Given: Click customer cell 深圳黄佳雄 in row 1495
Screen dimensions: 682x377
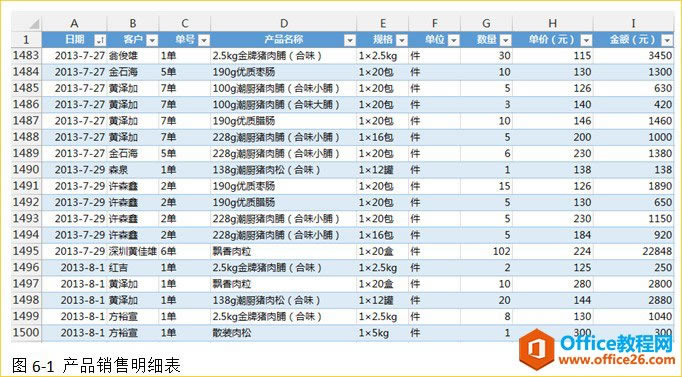Looking at the screenshot, I should click(133, 251).
